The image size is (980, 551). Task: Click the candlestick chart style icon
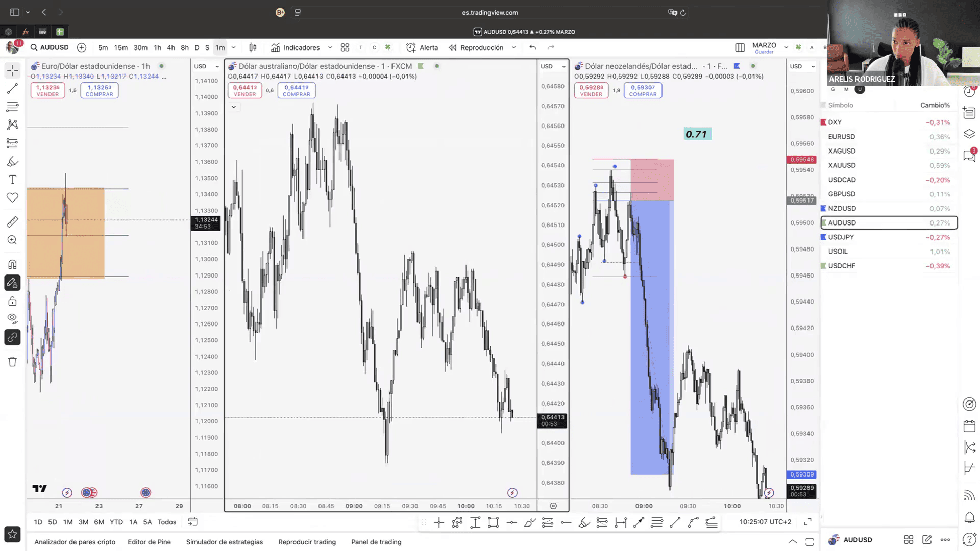(253, 47)
